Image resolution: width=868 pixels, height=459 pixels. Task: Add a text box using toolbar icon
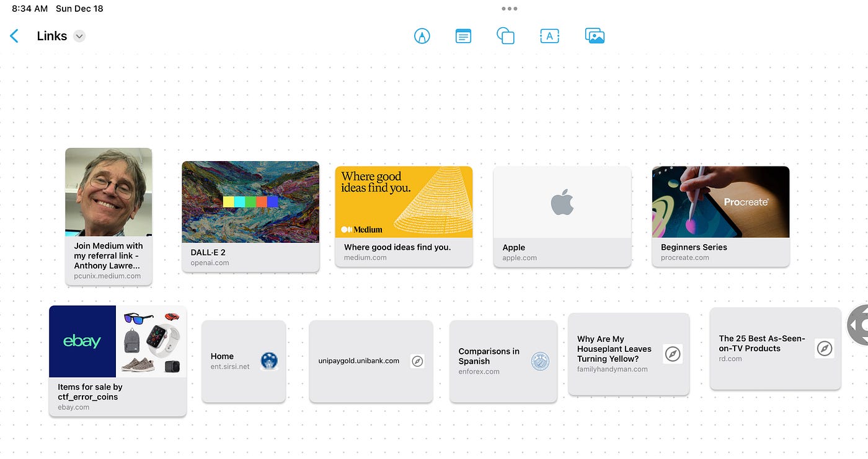click(549, 36)
